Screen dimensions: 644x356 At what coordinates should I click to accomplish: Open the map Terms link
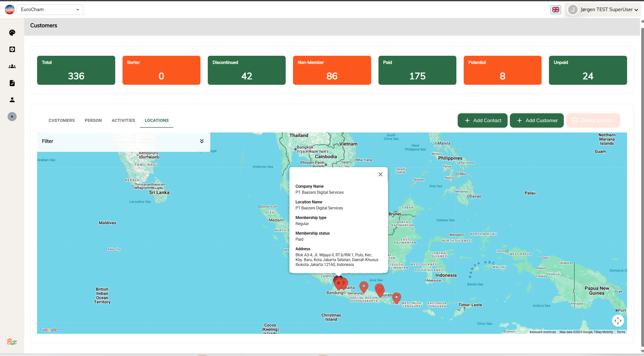[621, 332]
